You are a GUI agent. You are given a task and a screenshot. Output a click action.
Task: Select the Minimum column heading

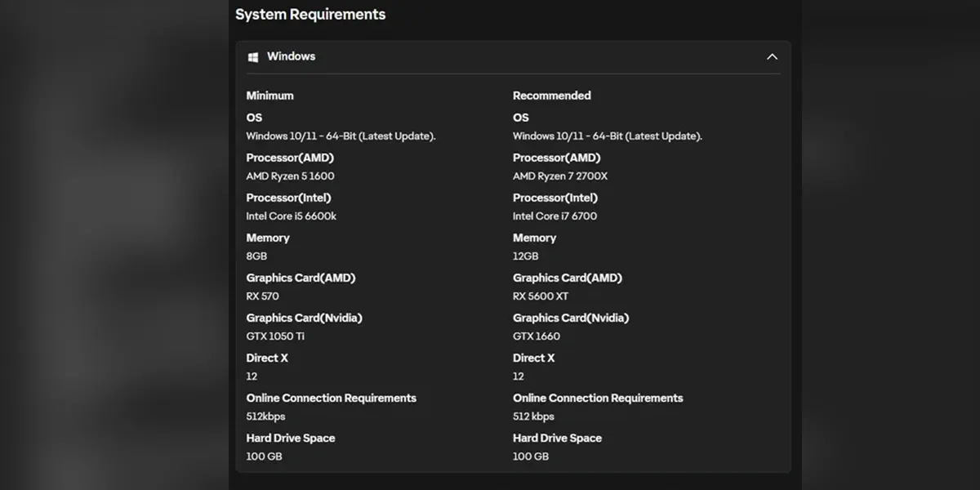coord(269,96)
